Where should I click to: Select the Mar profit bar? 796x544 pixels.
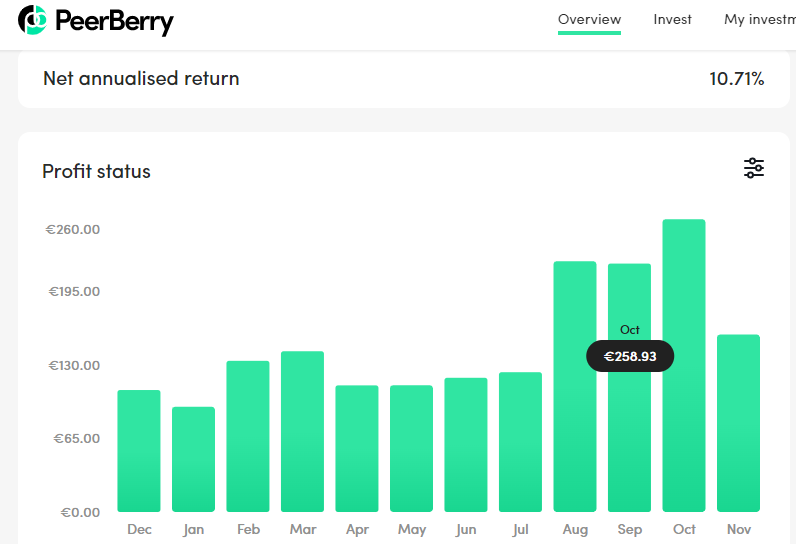click(x=303, y=431)
